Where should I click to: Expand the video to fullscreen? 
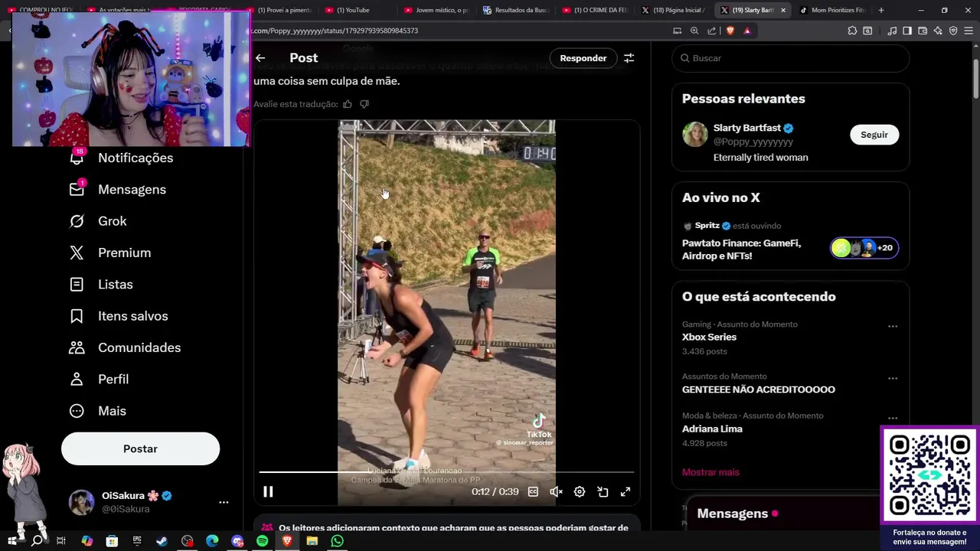626,492
